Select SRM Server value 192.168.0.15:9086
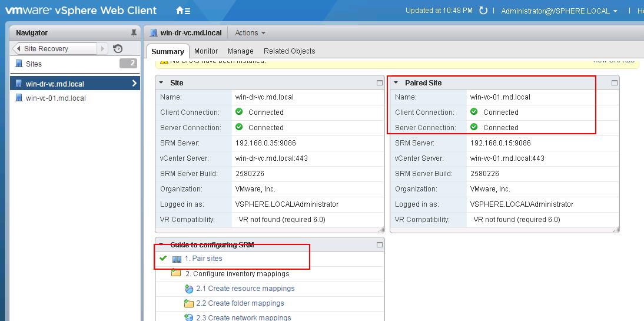The height and width of the screenshot is (321, 644). click(500, 143)
